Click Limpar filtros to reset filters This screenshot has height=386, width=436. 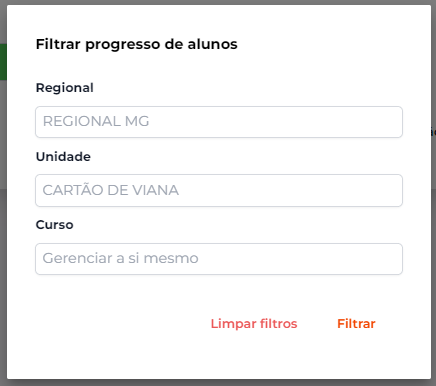pos(254,323)
